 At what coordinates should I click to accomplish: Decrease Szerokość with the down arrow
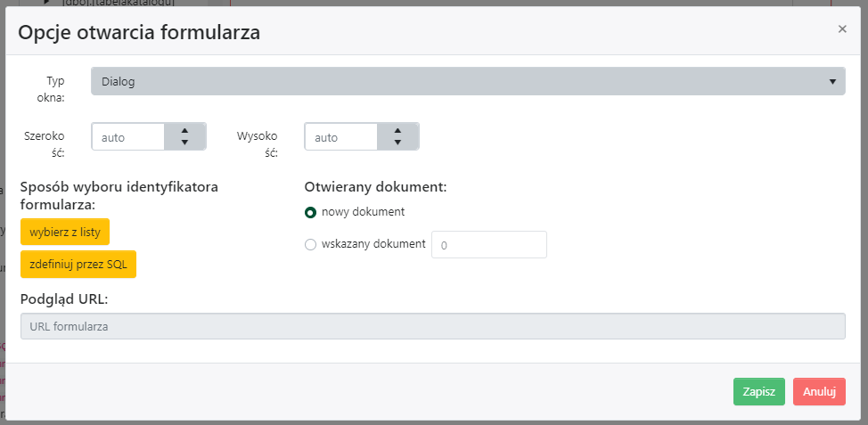click(x=184, y=143)
